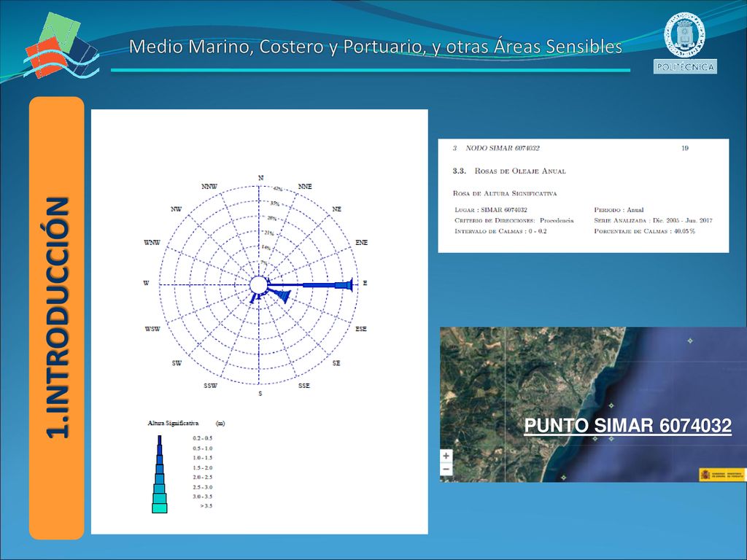
Task: Click the ESE direction label
Action: [361, 329]
